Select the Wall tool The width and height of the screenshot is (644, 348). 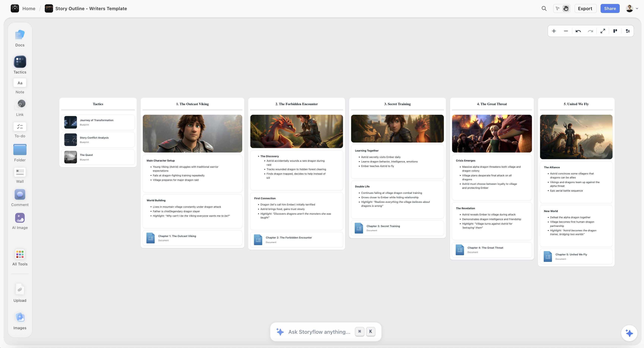pyautogui.click(x=20, y=172)
